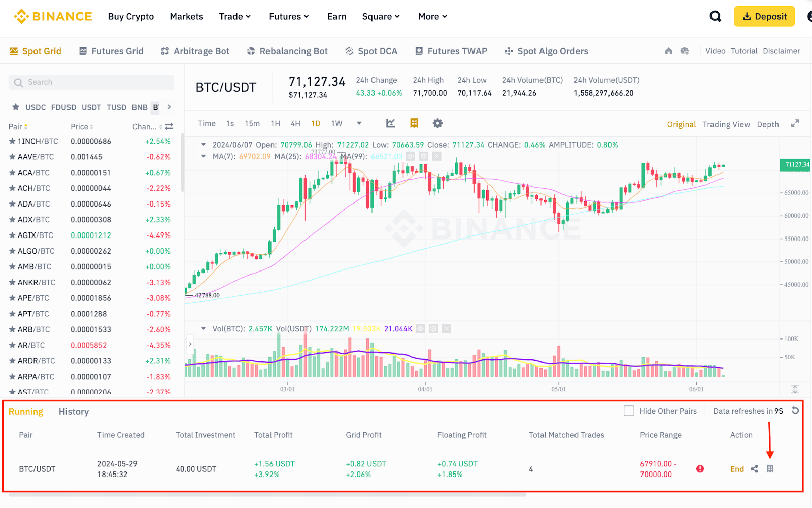This screenshot has height=508, width=812.
Task: Share the running grid via share icon
Action: coord(754,468)
